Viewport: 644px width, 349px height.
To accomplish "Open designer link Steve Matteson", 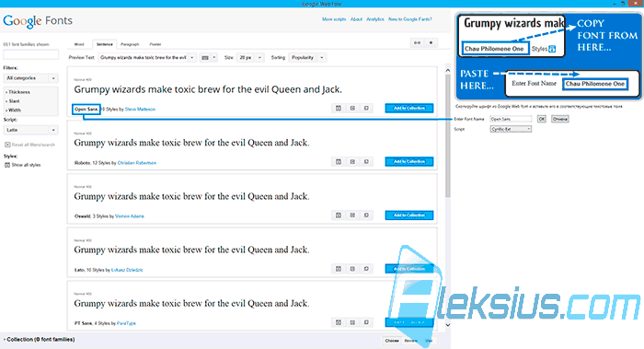I will click(140, 110).
